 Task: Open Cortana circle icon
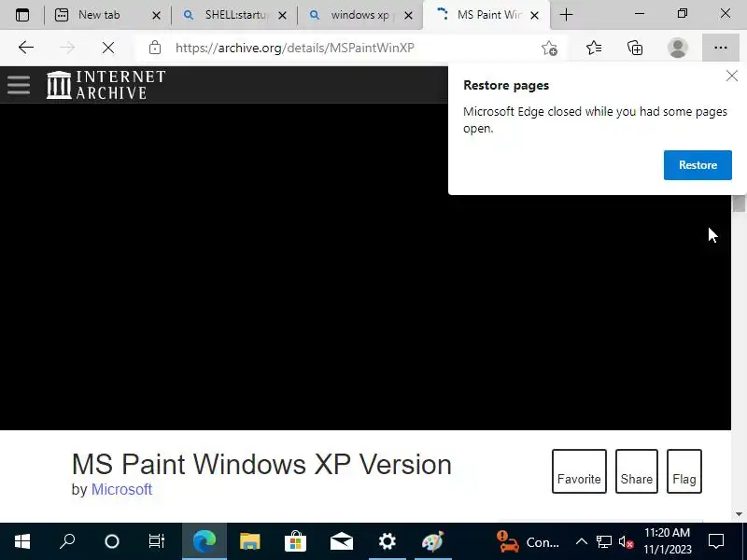pos(112,541)
